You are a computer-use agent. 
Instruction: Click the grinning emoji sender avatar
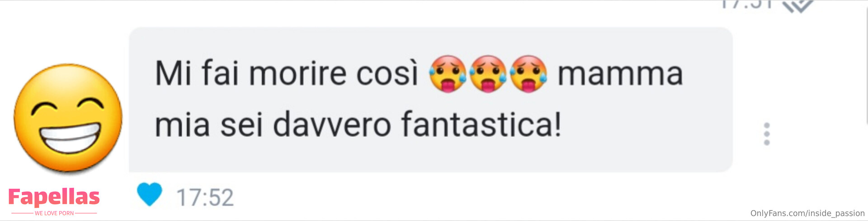(68, 118)
